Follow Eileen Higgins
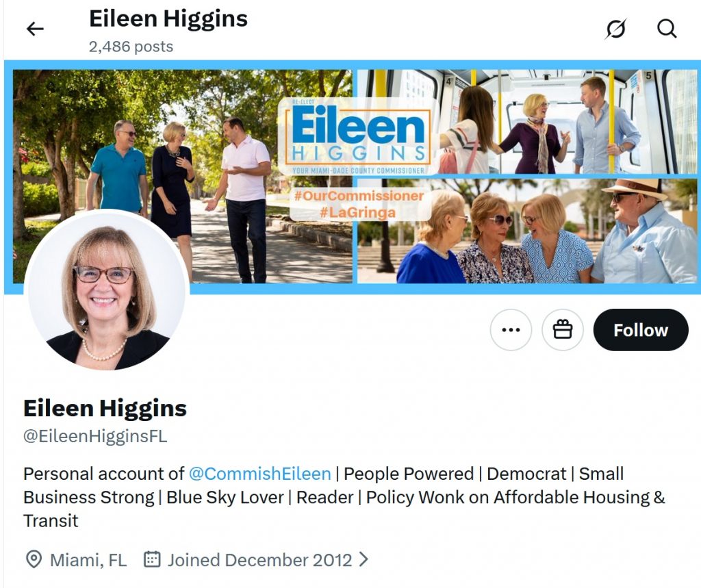701x588 pixels. pyautogui.click(x=641, y=330)
